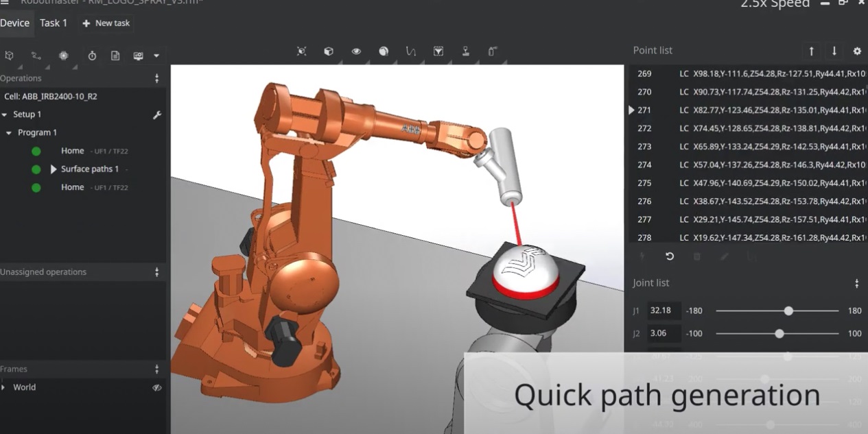Toggle status dot of first Home operation
The image size is (868, 434).
pos(36,151)
